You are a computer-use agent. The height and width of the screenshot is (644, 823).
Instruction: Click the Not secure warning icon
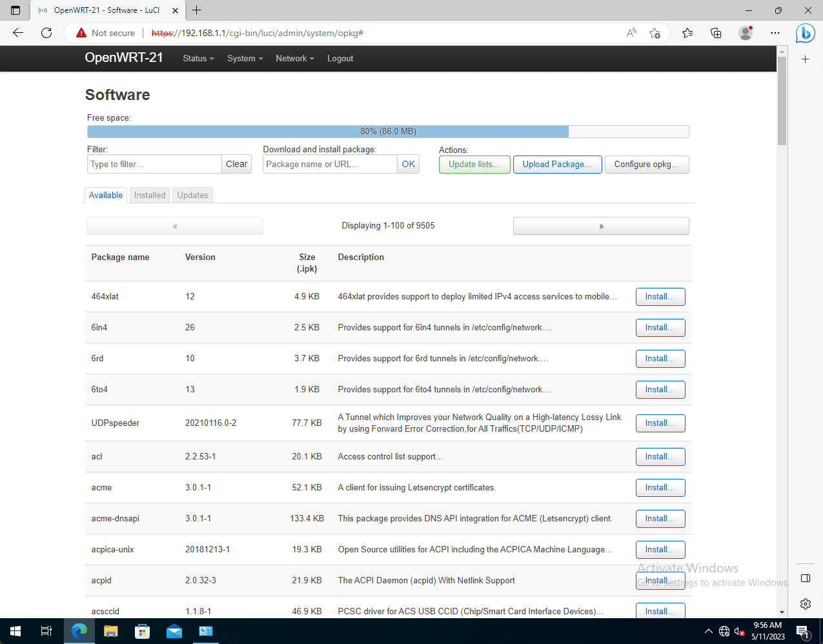pos(81,33)
